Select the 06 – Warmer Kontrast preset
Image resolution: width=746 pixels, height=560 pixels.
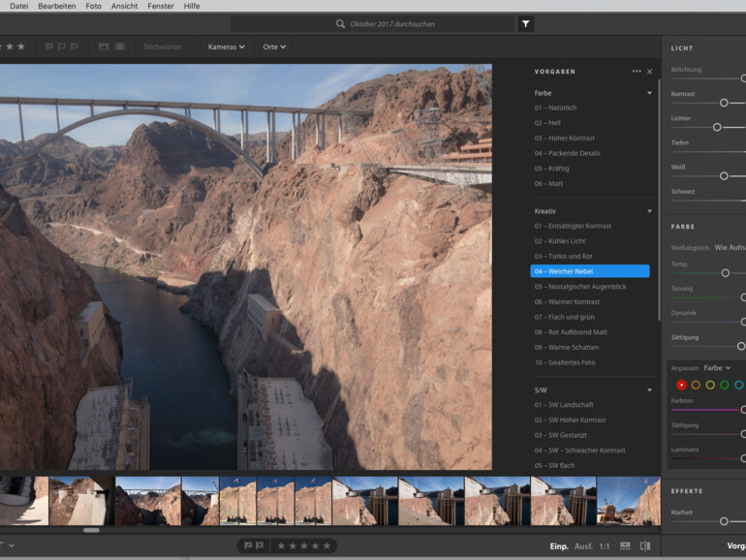click(567, 302)
